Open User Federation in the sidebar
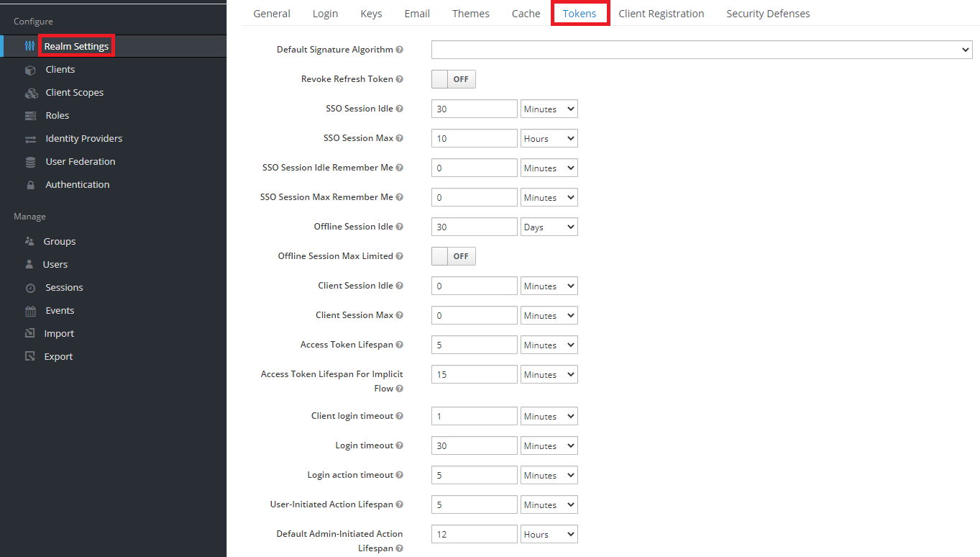The image size is (980, 557). [81, 162]
